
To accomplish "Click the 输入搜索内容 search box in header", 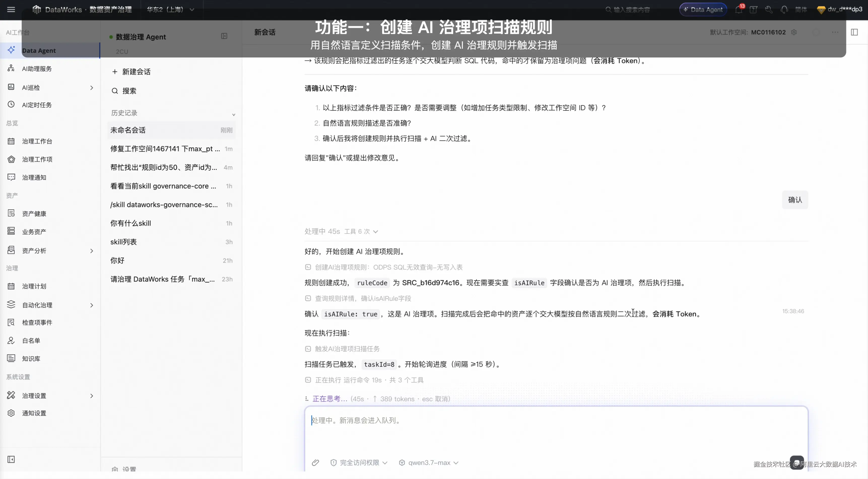I will pos(628,9).
